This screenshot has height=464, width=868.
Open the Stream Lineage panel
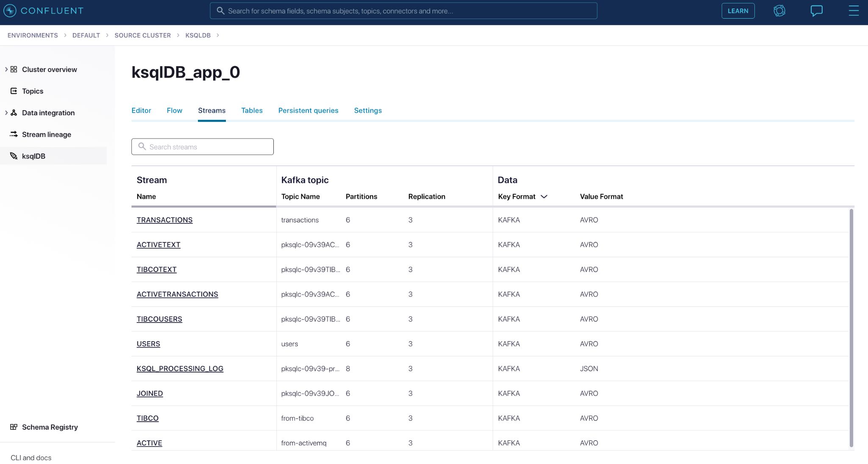[x=47, y=134]
